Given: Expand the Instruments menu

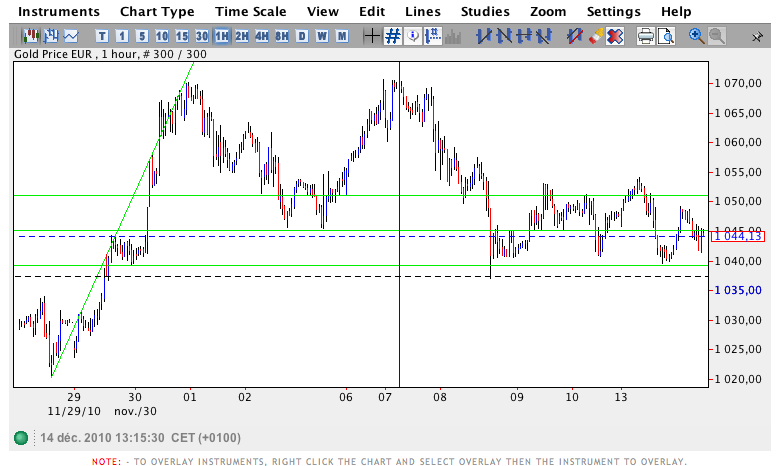Looking at the screenshot, I should pos(59,11).
